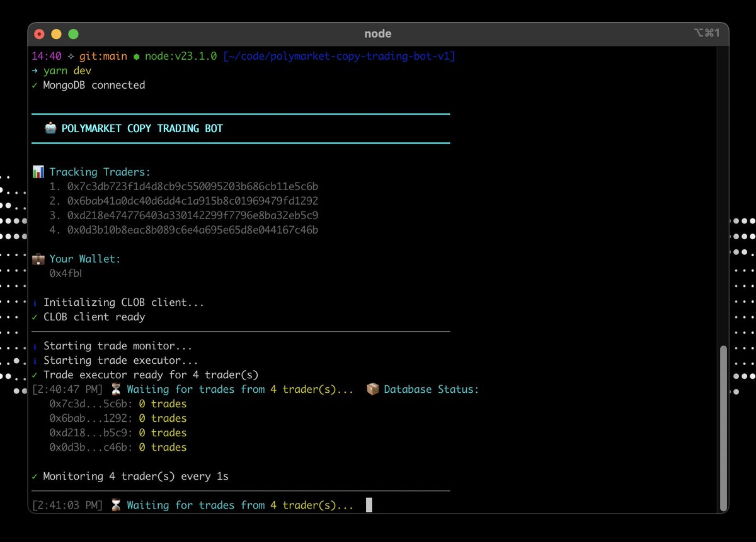The width and height of the screenshot is (756, 542).
Task: Click the briefcase emoji beside Your Wallet
Action: pyautogui.click(x=38, y=259)
